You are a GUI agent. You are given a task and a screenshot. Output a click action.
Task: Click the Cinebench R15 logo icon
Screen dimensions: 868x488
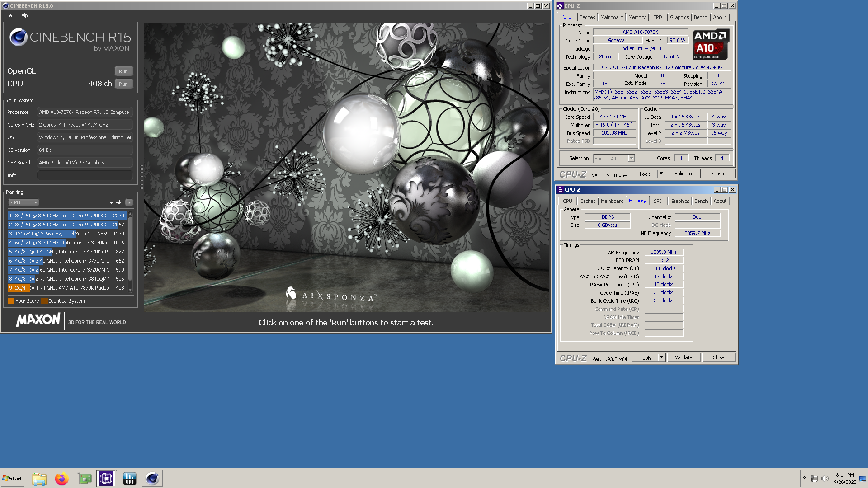pyautogui.click(x=19, y=37)
